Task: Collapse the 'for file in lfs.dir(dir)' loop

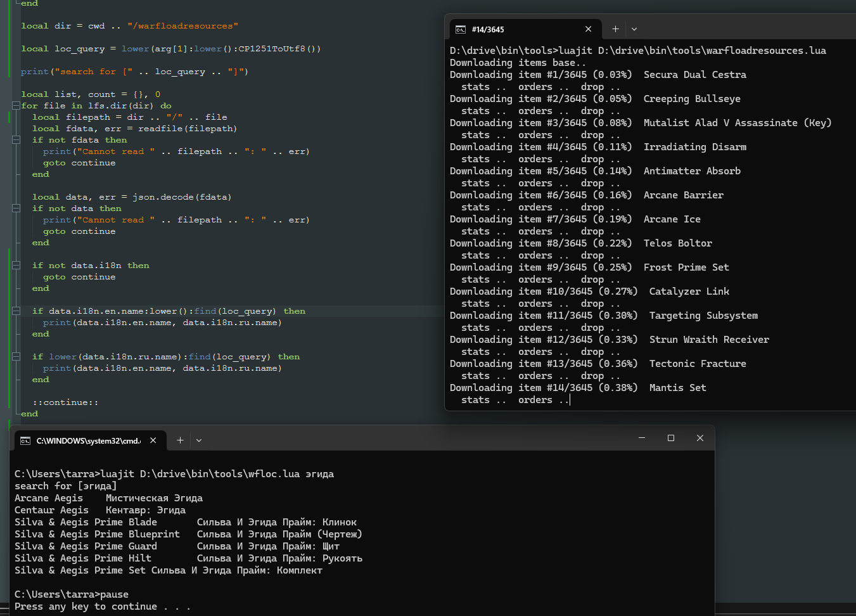Action: click(16, 106)
